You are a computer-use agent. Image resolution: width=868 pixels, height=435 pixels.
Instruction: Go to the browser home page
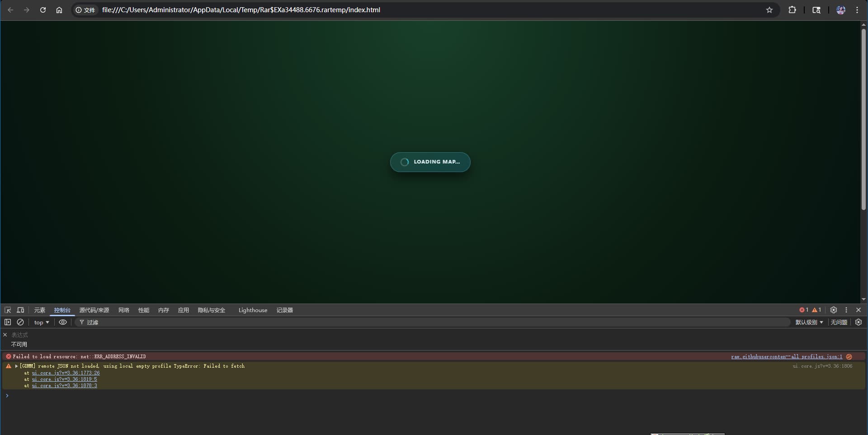(x=59, y=10)
